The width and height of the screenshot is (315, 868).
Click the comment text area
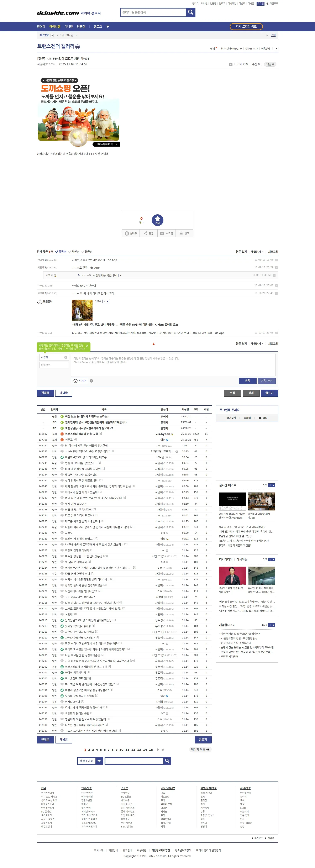click(173, 365)
